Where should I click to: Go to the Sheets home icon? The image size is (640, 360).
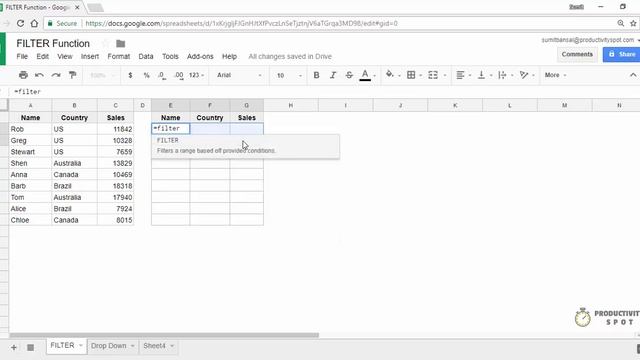pyautogui.click(x=3, y=49)
